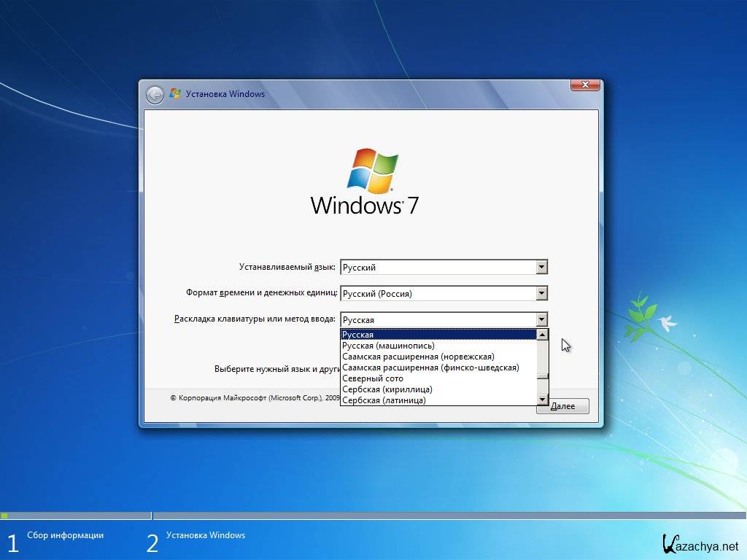The image size is (747, 560).
Task: Select Сербская (кириллица) keyboard layout
Action: pos(387,389)
